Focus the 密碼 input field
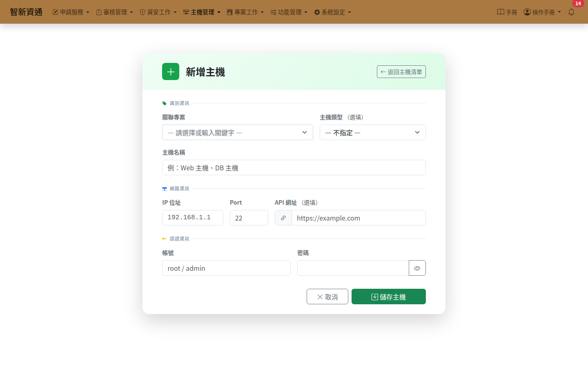This screenshot has height=368, width=588. point(353,268)
